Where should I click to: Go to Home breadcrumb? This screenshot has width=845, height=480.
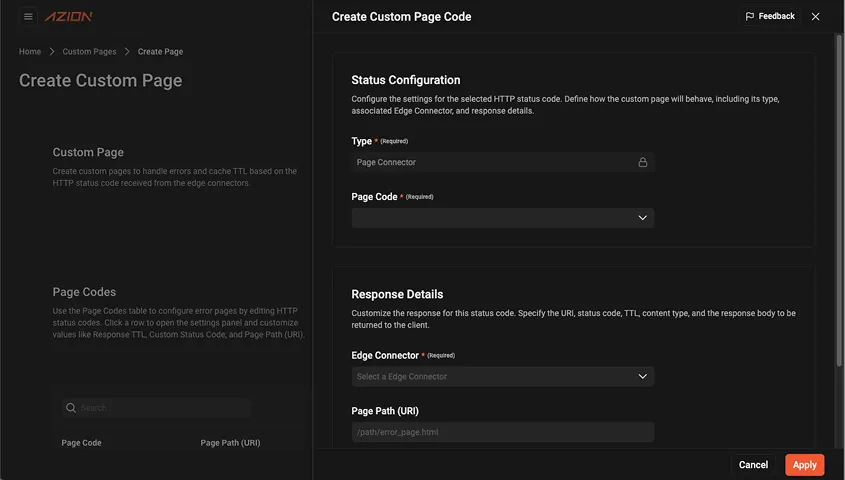(30, 52)
